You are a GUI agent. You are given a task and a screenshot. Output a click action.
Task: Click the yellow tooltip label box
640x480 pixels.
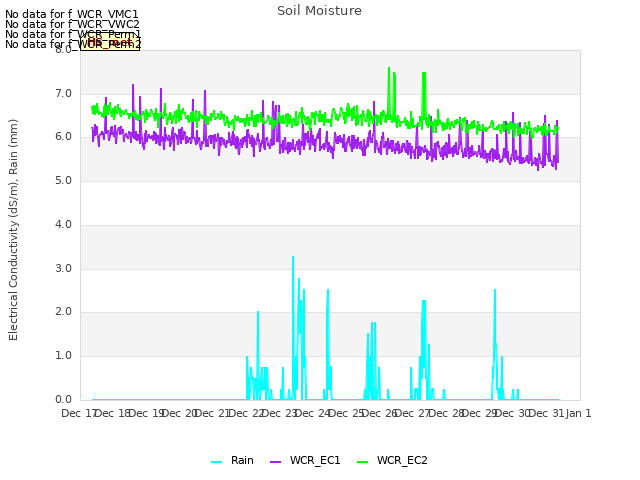[110, 42]
